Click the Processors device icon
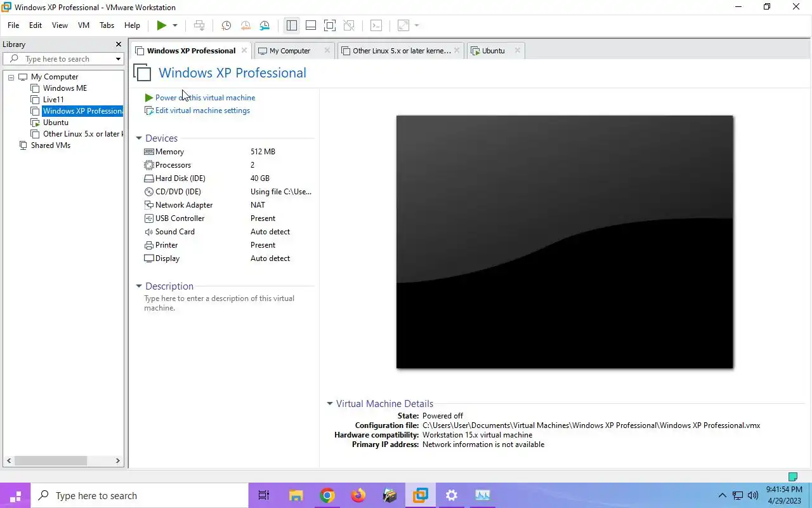Screen dimensions: 812x508 (149, 165)
